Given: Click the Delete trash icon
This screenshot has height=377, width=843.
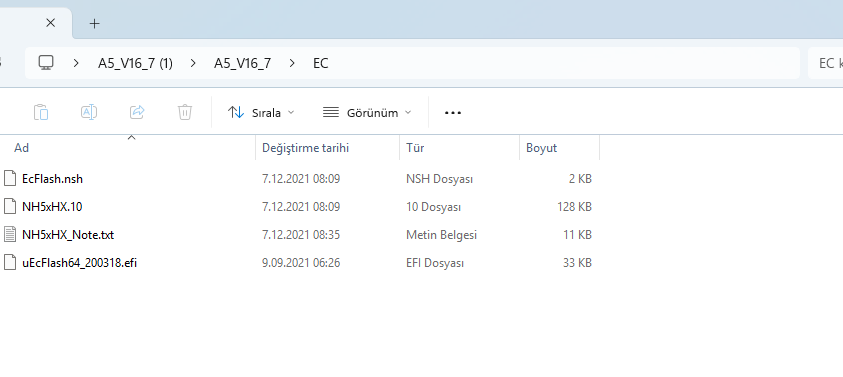Looking at the screenshot, I should pos(185,112).
